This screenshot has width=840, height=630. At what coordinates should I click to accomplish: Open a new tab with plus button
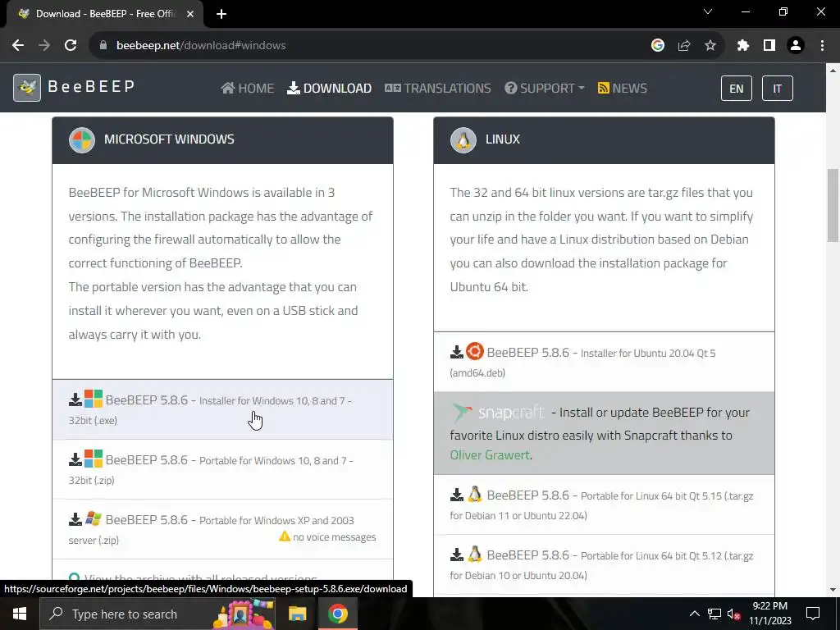(221, 14)
